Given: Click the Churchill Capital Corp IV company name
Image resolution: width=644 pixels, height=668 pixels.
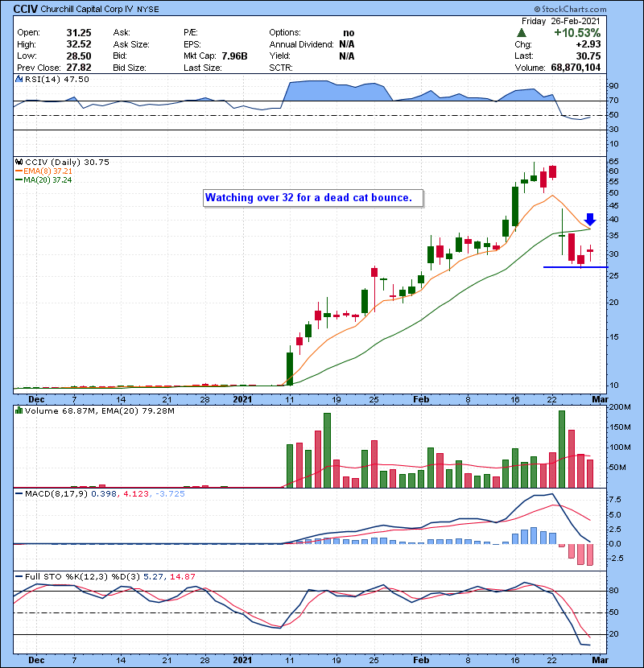Looking at the screenshot, I should (86, 9).
